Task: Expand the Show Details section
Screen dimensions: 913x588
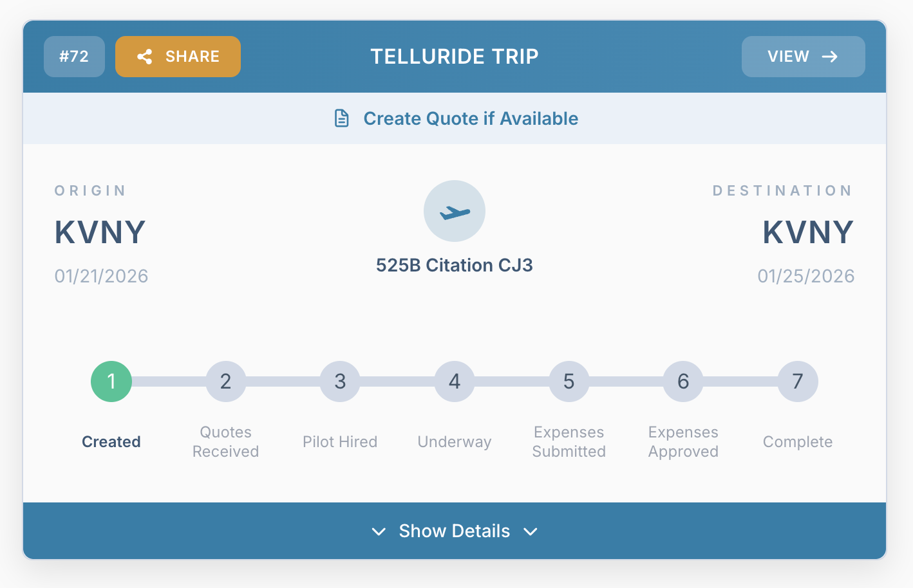Action: pyautogui.click(x=455, y=531)
